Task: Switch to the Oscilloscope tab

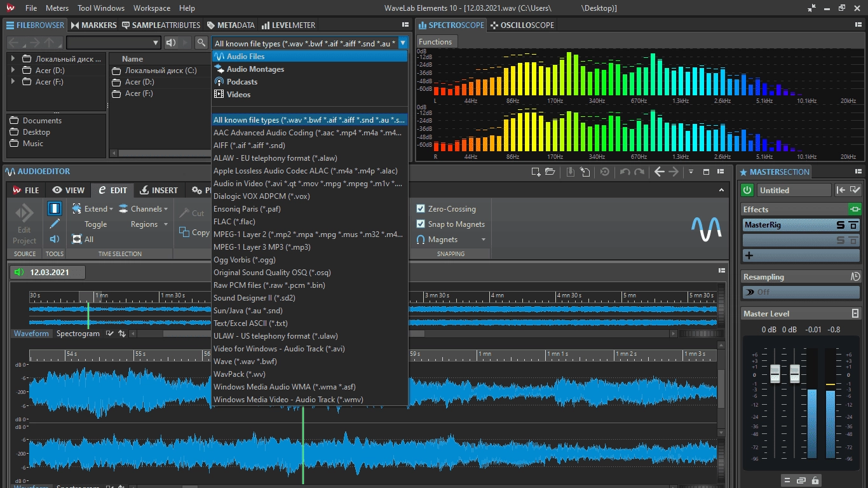Action: (522, 25)
